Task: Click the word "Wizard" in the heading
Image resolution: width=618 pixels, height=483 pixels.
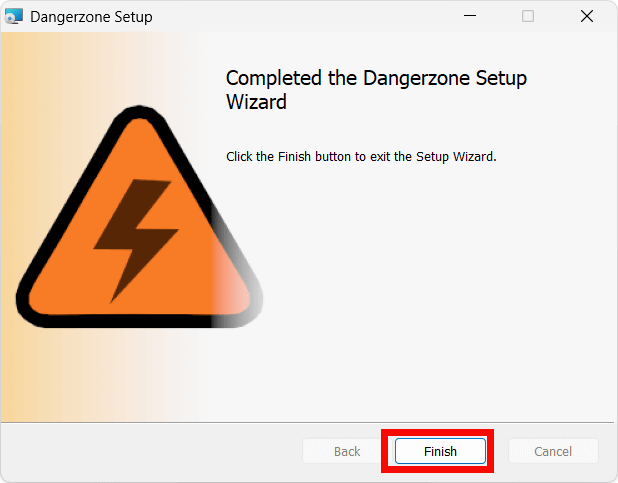Action: point(256,102)
